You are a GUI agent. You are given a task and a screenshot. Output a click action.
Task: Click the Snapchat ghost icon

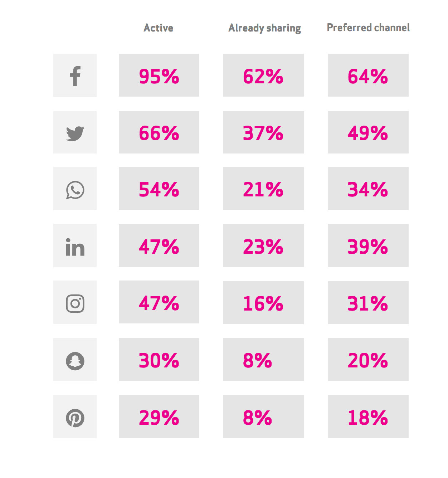click(75, 361)
